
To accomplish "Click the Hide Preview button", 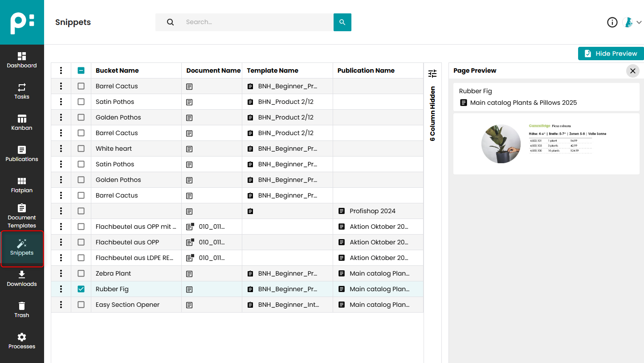I will (611, 53).
